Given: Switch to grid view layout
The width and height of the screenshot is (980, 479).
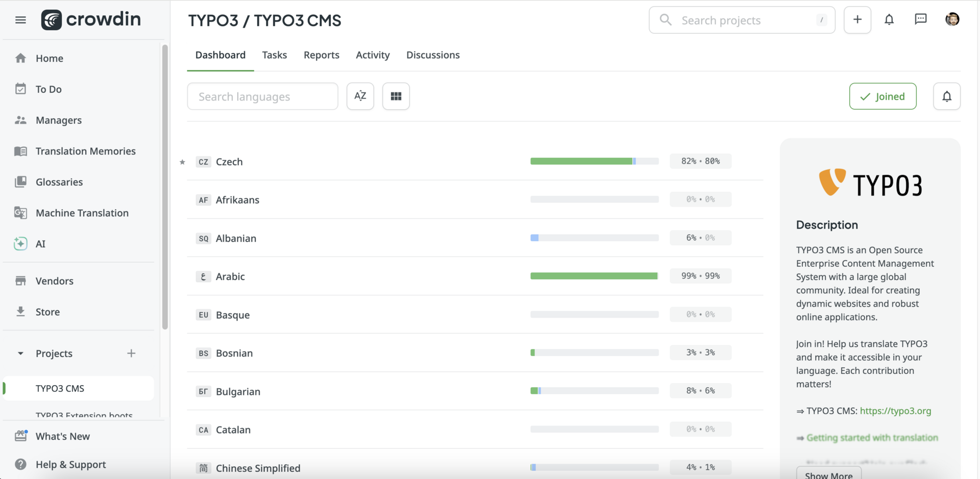Looking at the screenshot, I should [x=396, y=96].
